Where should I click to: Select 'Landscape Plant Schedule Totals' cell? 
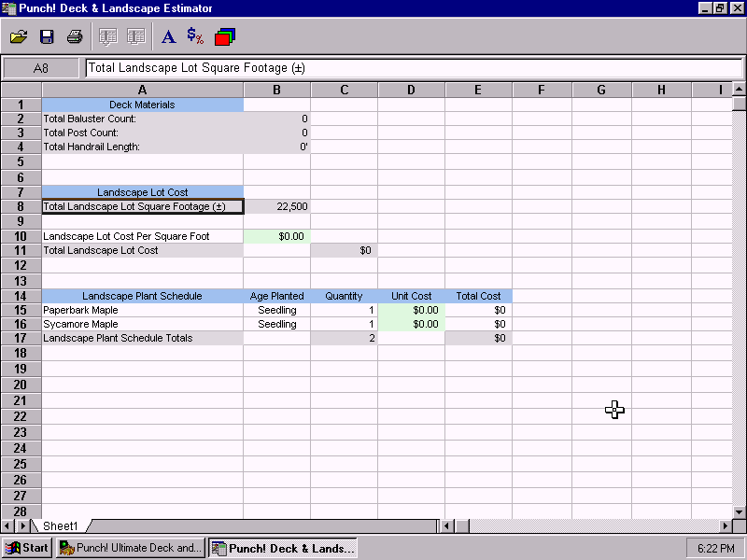tap(143, 338)
